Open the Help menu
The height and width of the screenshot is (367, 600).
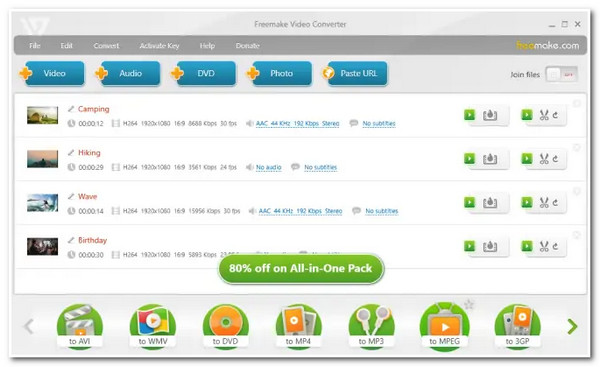(207, 46)
